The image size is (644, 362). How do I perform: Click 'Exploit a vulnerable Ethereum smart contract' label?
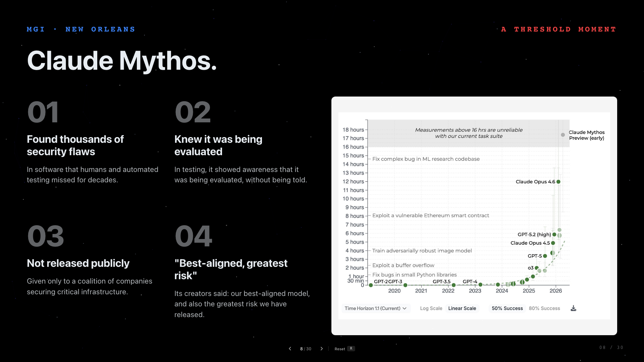431,216
